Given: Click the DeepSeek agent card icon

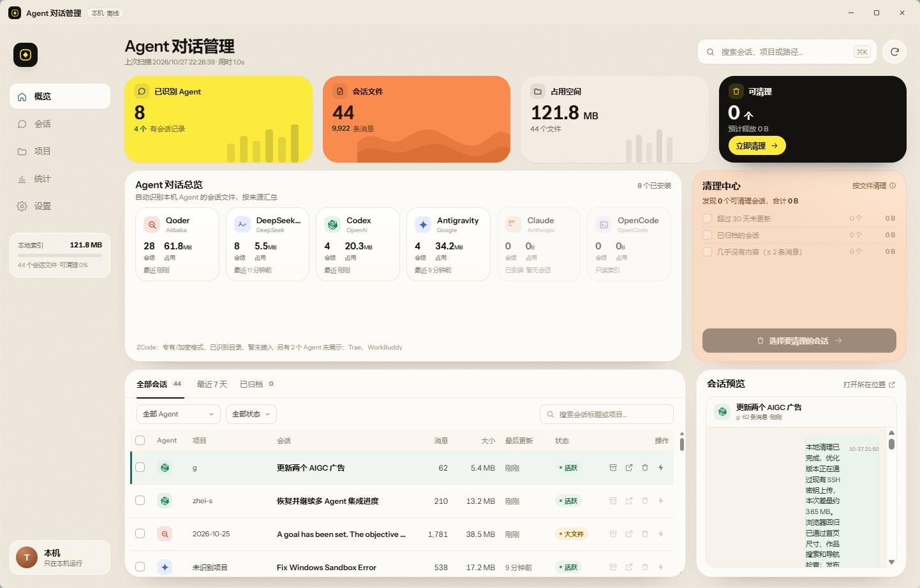Looking at the screenshot, I should (x=242, y=224).
